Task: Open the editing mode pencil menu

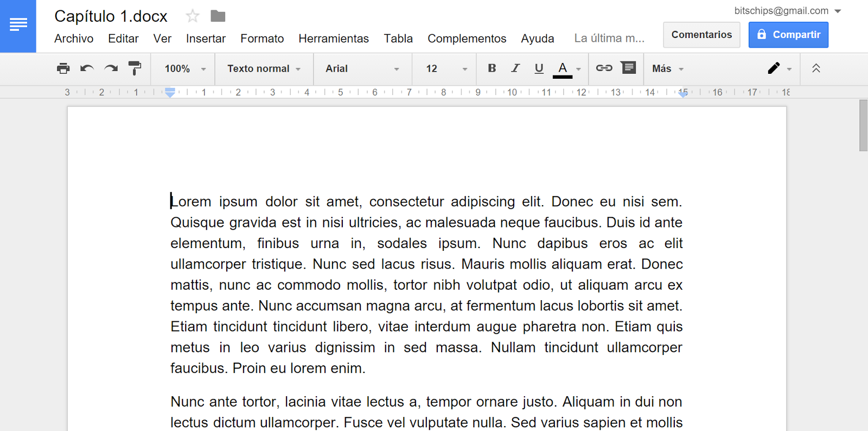Action: [x=774, y=68]
